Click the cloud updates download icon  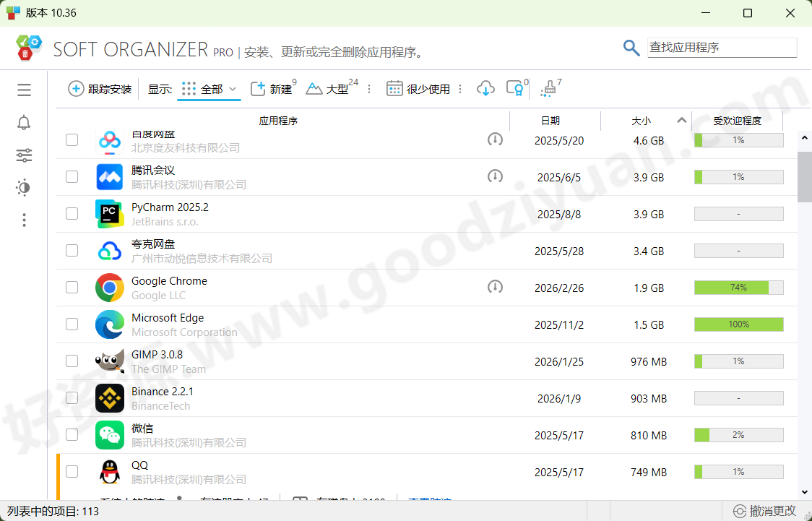pos(485,87)
